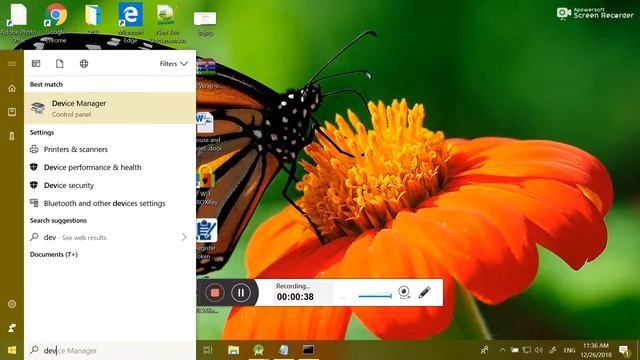Open Settings gear in Cortana sidebar
The height and width of the screenshot is (360, 640).
[12, 304]
